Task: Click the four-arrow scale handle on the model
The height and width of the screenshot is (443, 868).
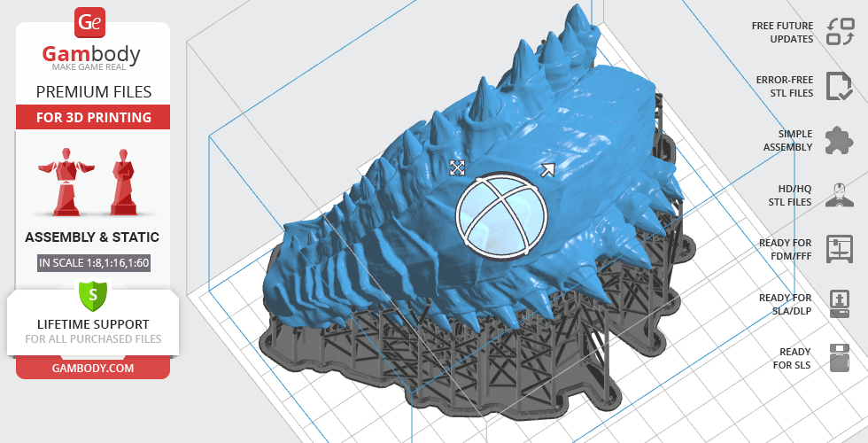Action: click(x=458, y=167)
